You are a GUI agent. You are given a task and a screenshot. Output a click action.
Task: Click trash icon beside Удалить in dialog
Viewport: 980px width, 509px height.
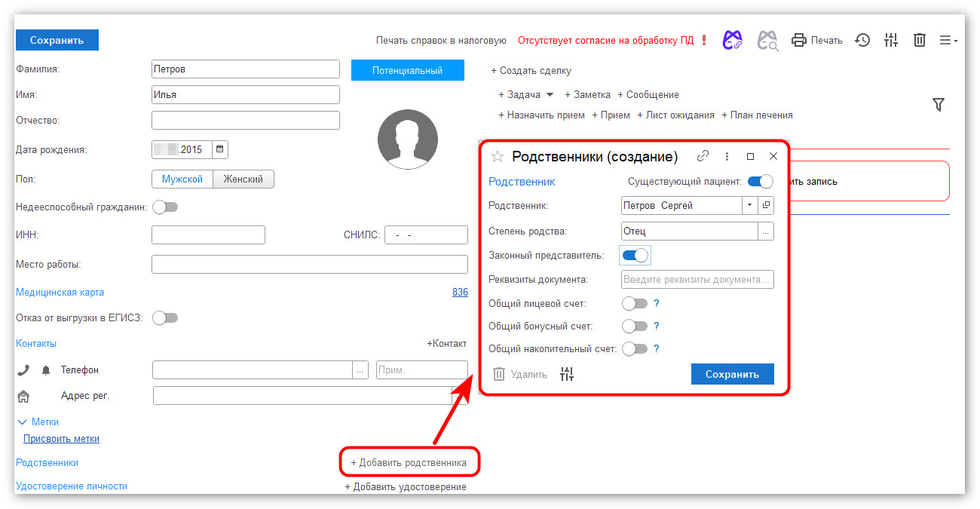tap(498, 374)
